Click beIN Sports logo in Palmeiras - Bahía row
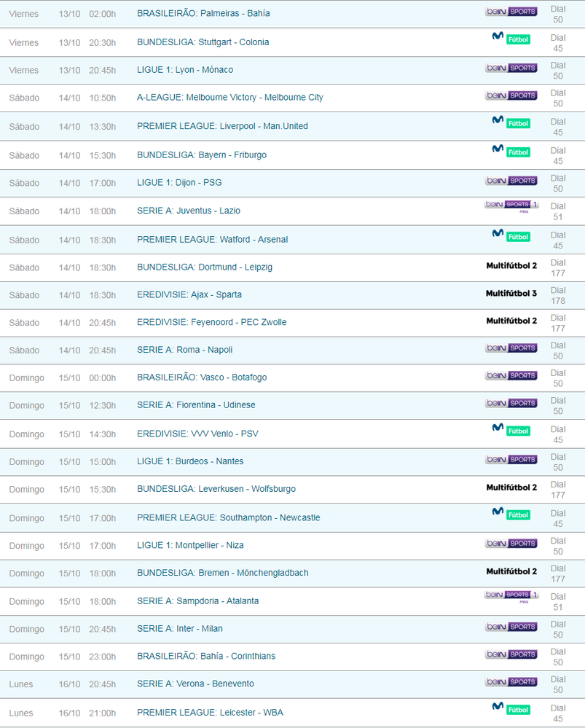Viewport: 585px width, 728px height. (511, 12)
